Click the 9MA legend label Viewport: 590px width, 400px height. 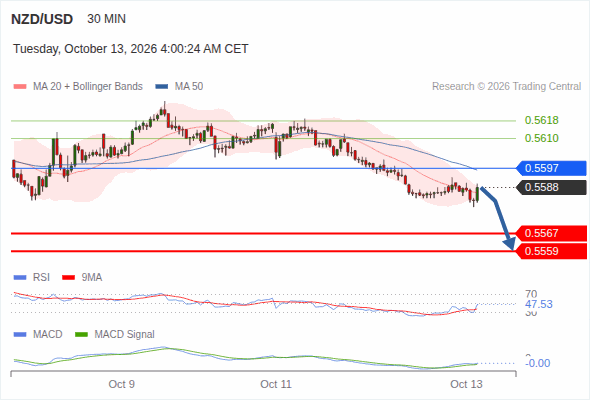[92, 278]
